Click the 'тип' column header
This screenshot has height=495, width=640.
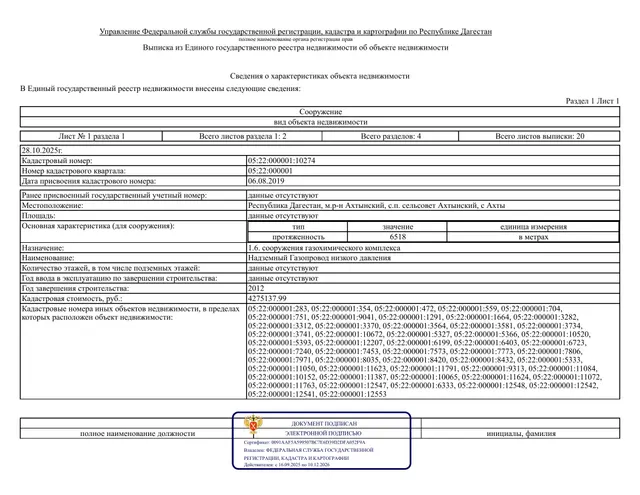[x=298, y=227]
